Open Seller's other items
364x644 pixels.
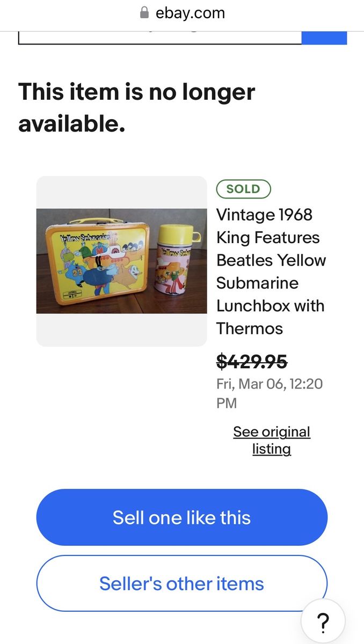click(x=181, y=583)
